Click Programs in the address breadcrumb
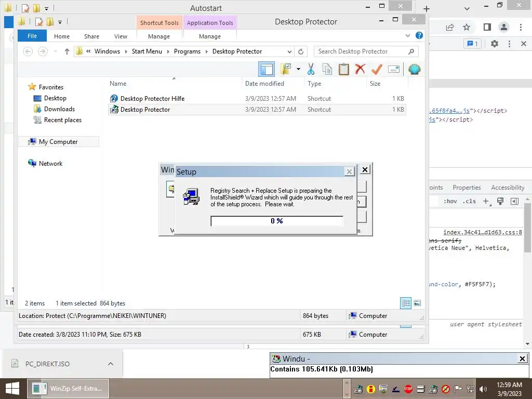The image size is (532, 399). (187, 51)
